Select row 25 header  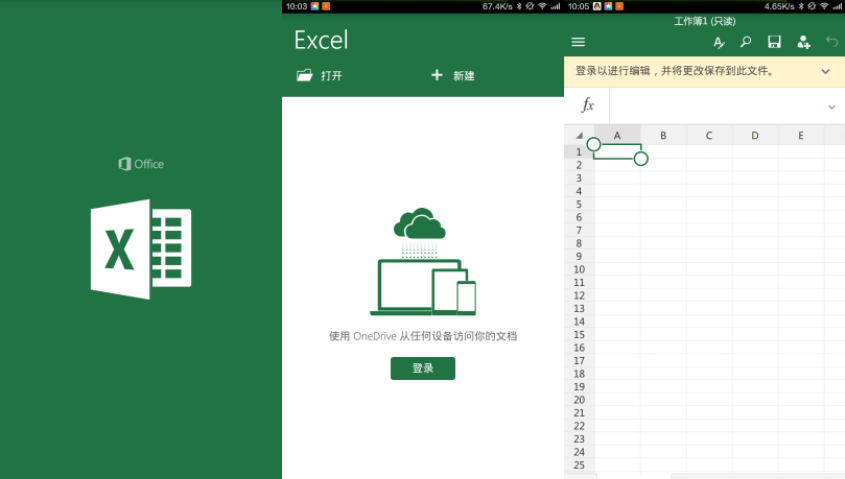pyautogui.click(x=579, y=465)
